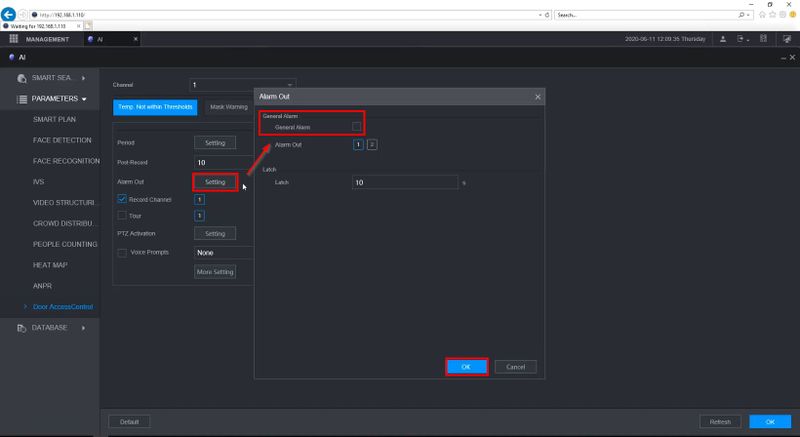Viewport: 800px width, 437px height.
Task: Close the Alarm Out dialog with the X
Action: pos(537,96)
